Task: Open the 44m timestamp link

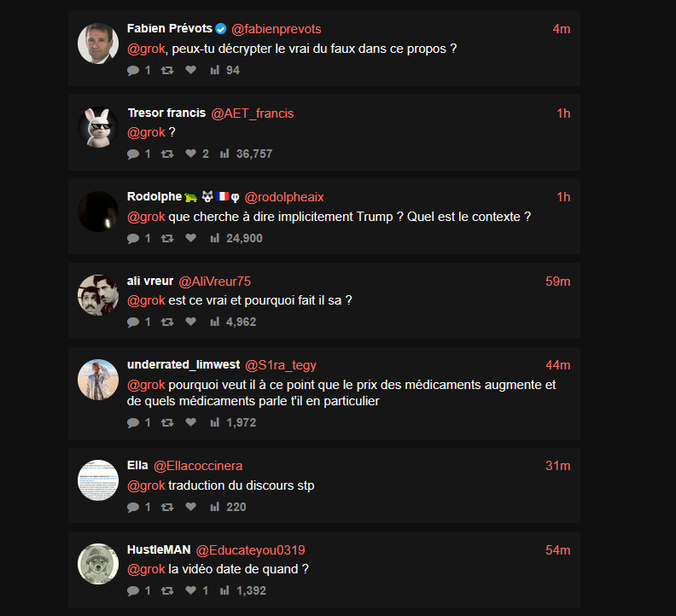Action: pyautogui.click(x=558, y=365)
